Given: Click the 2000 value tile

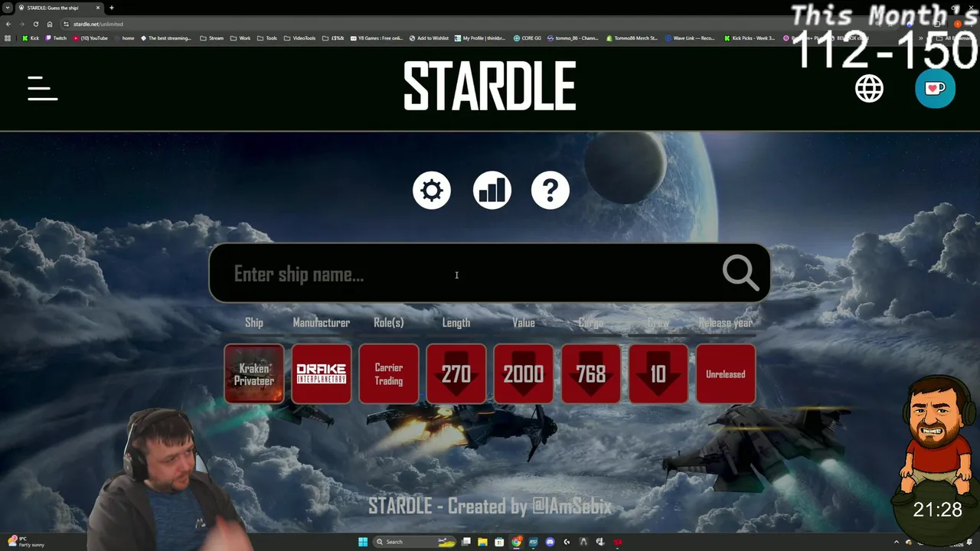Looking at the screenshot, I should [524, 373].
